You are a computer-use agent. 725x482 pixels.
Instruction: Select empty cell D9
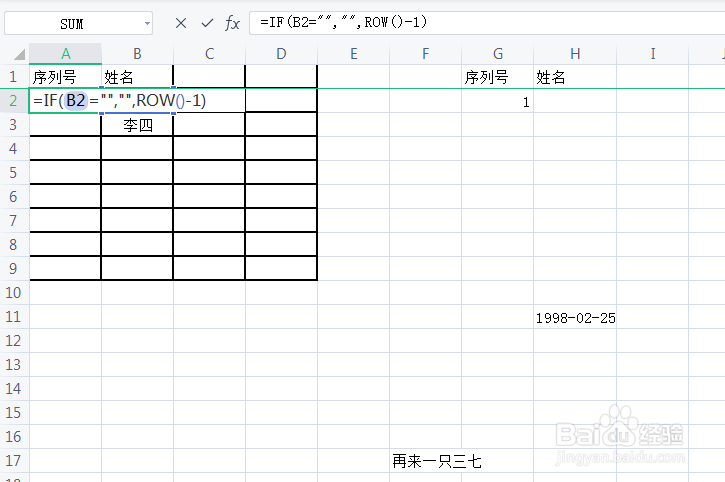click(x=281, y=268)
